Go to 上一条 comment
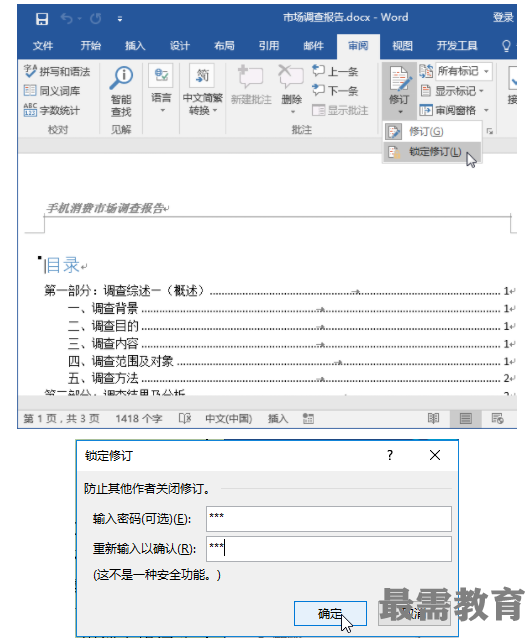 (335, 71)
